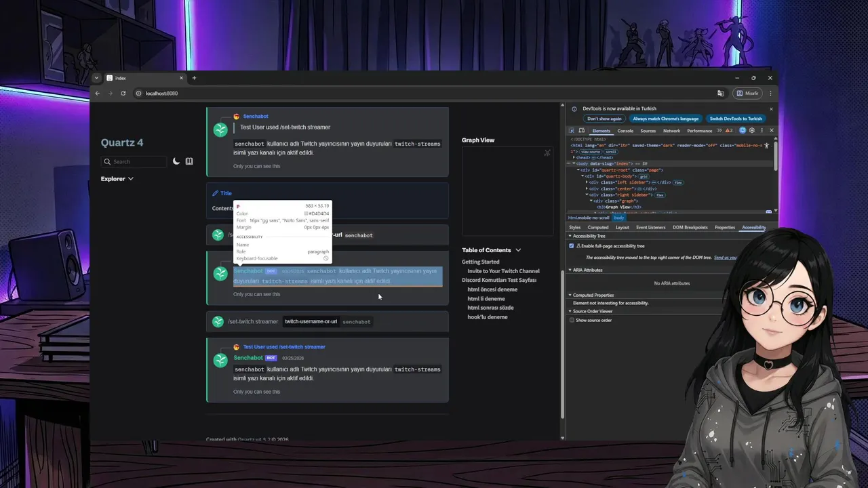
Task: Open DevTools settings gear
Action: click(752, 130)
